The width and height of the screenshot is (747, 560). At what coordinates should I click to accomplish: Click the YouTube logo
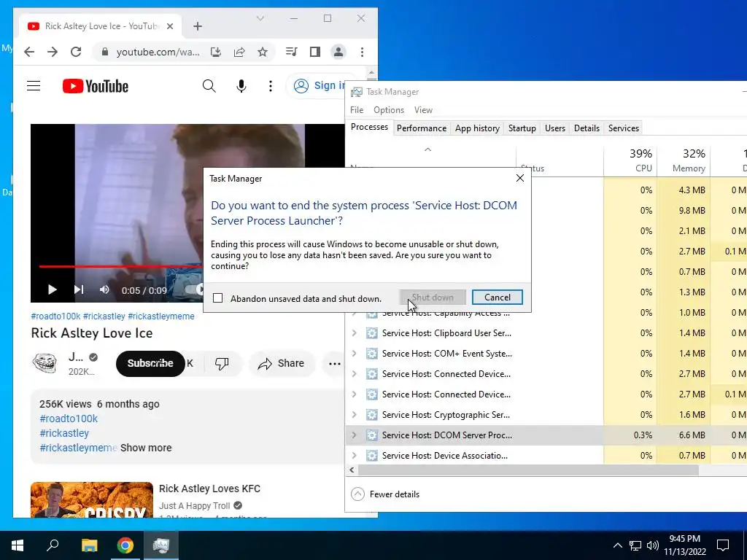(96, 86)
